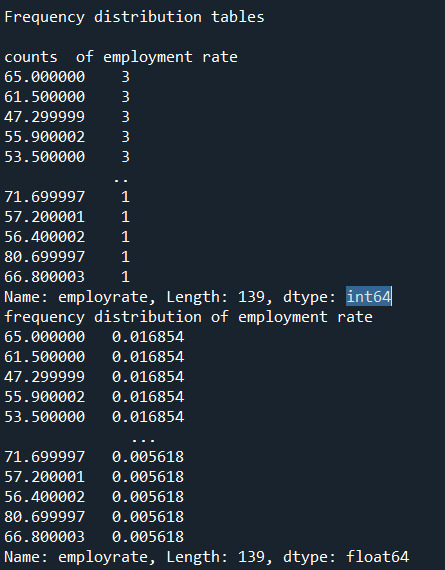
Task: Click the three-dot ellipsis in the frequency table
Action: (144, 440)
